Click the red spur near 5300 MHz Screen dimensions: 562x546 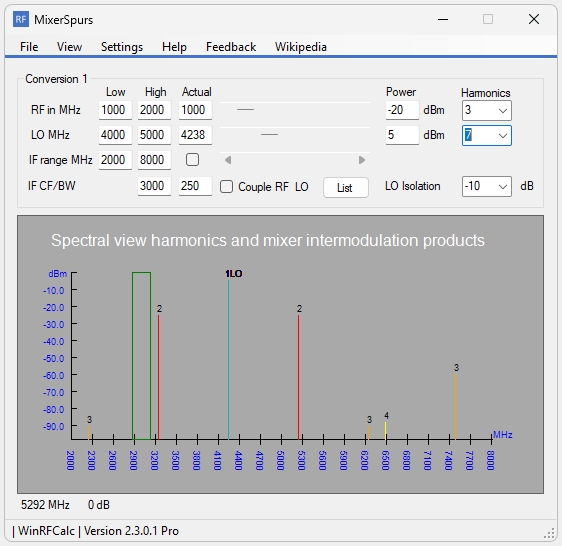tap(299, 377)
